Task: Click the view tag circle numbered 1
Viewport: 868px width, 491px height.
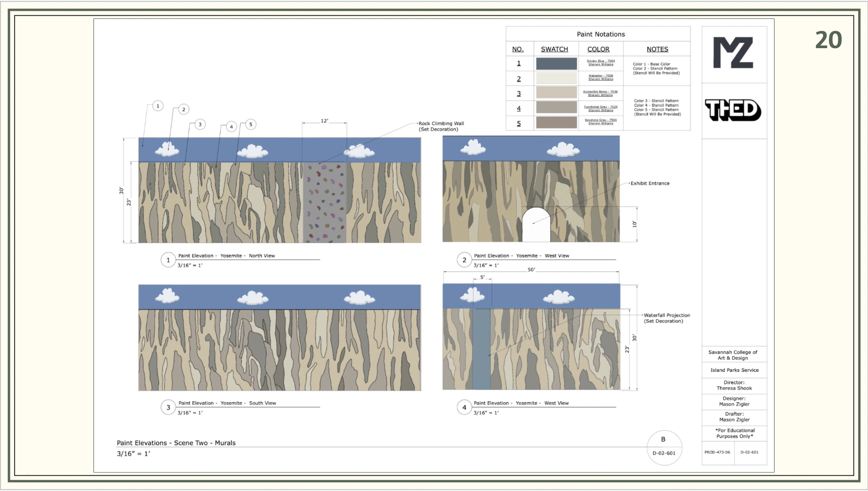Action: point(168,260)
